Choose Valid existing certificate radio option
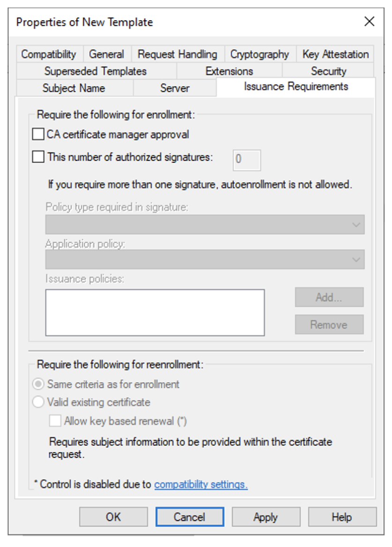 [38, 402]
